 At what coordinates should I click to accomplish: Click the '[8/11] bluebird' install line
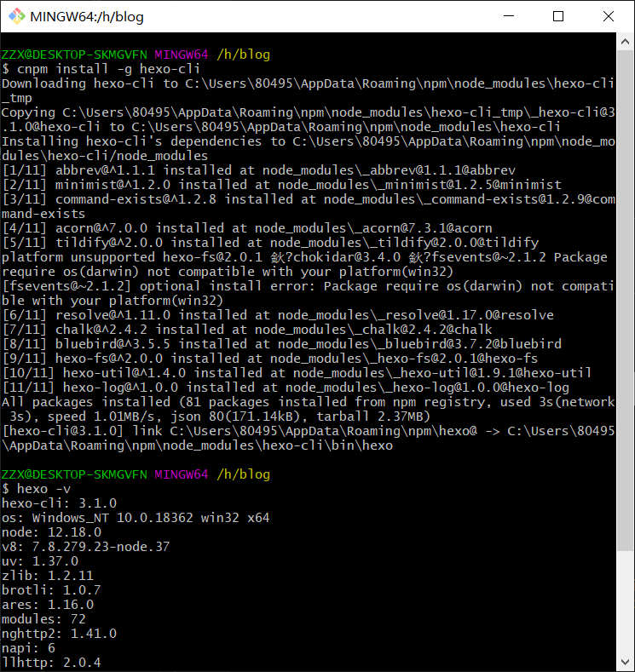(x=281, y=344)
